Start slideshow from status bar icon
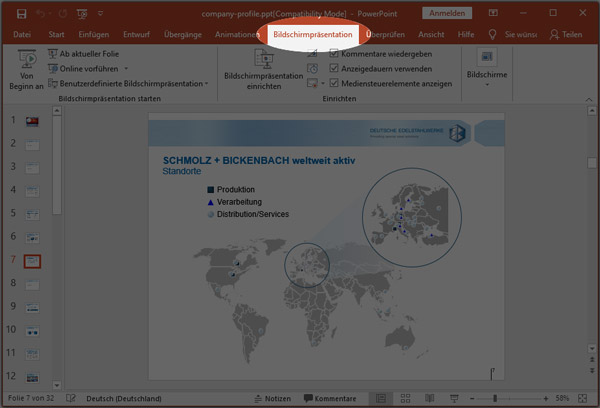The height and width of the screenshot is (408, 600). pyautogui.click(x=454, y=398)
